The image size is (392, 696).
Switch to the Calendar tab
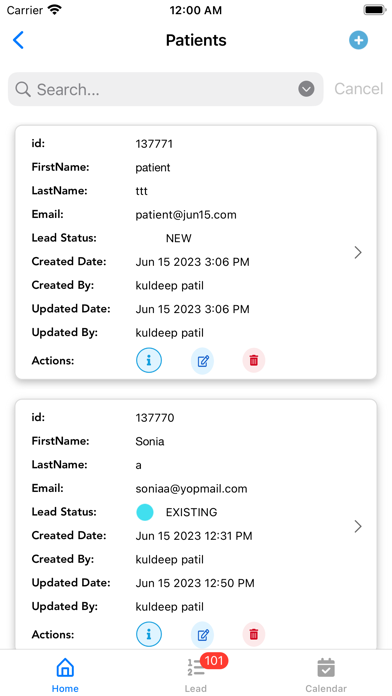point(326,675)
